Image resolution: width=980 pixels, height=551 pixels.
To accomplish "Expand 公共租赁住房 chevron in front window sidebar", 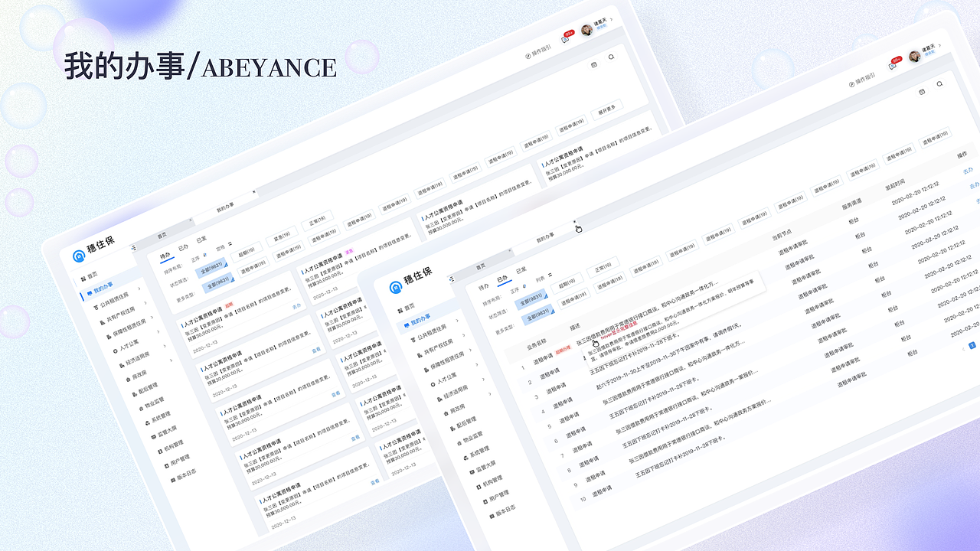I will [457, 321].
